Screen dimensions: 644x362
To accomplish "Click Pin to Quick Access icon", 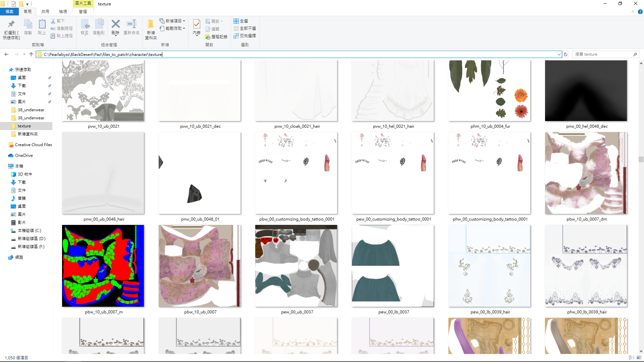I will [11, 29].
